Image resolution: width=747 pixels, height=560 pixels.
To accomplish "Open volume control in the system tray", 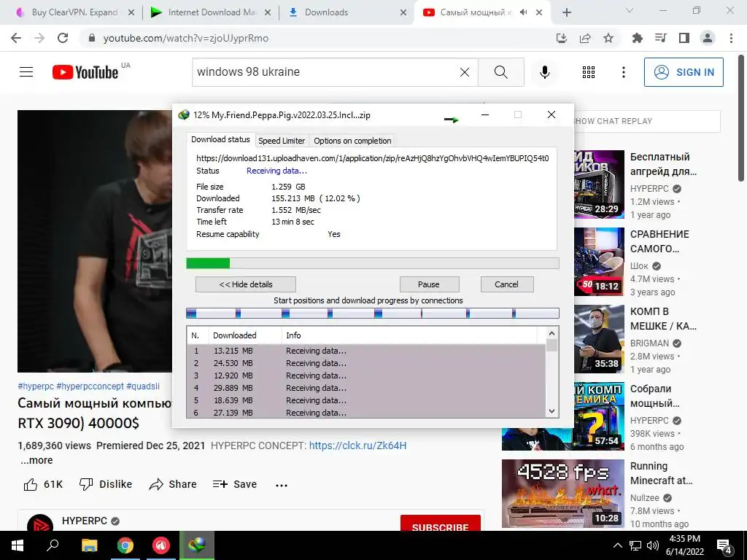I will pyautogui.click(x=653, y=545).
